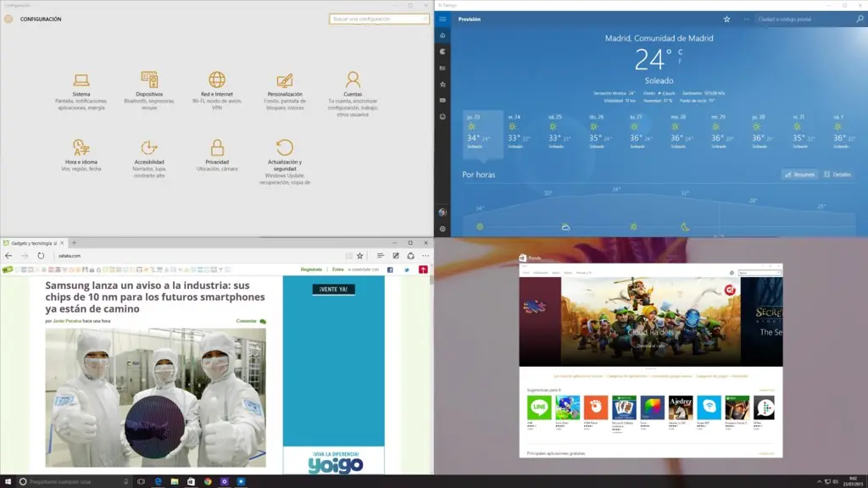Enable reading view in Edge
Image resolution: width=868 pixels, height=488 pixels.
tap(349, 255)
